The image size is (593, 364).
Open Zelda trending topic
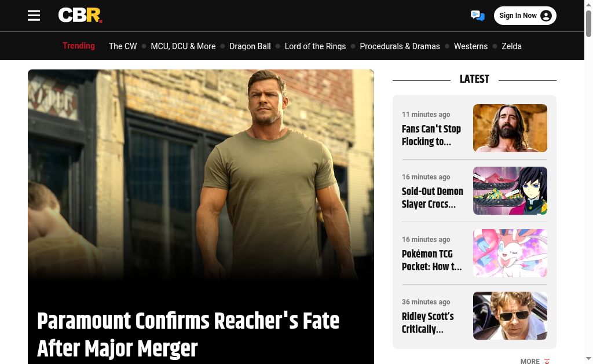tap(511, 46)
